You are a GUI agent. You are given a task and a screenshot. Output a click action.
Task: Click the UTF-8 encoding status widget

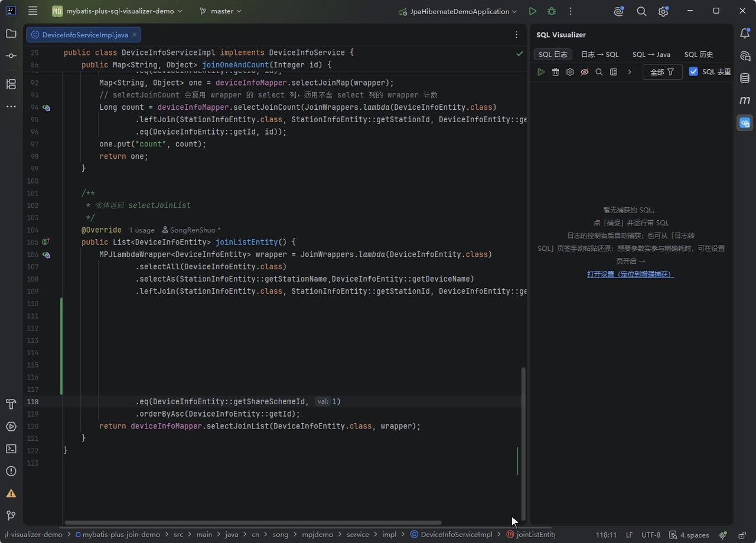click(651, 535)
